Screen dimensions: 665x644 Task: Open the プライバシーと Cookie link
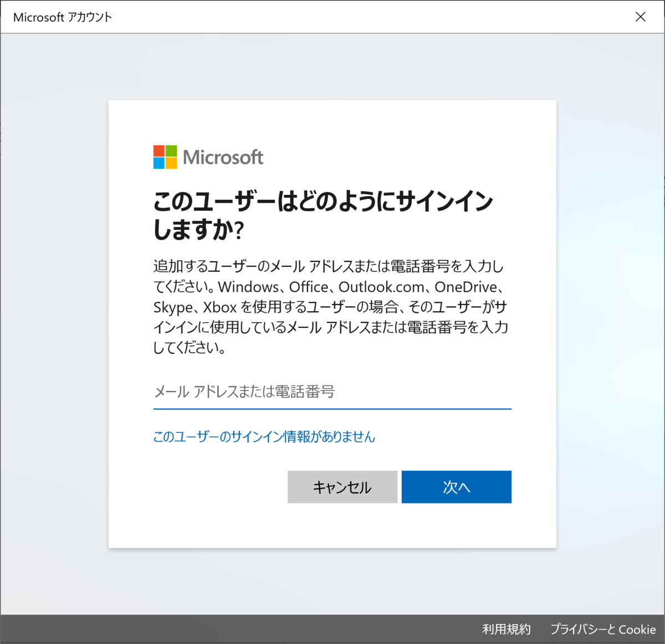[x=603, y=629]
